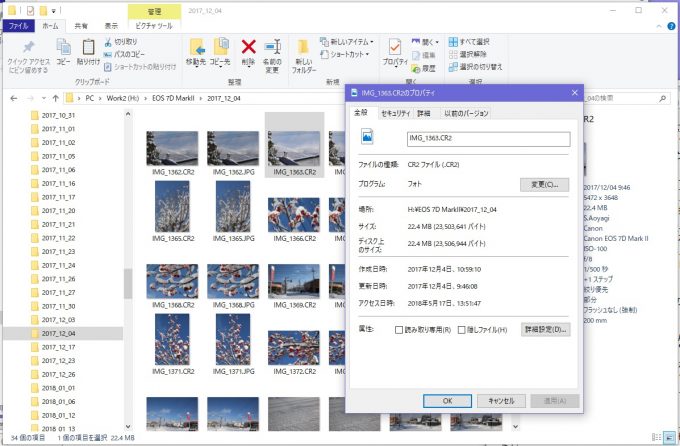
Task: Click Copy to (コピー先) icon
Action: (220, 47)
